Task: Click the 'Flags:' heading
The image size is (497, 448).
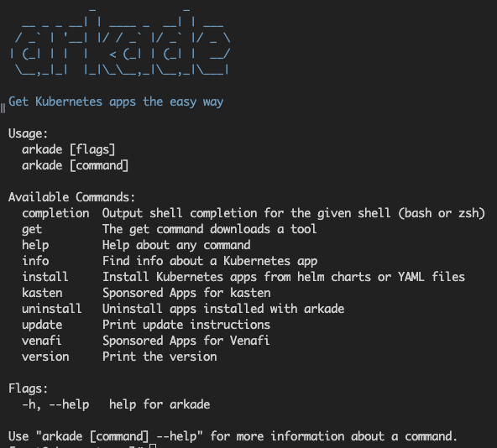Action: point(28,388)
